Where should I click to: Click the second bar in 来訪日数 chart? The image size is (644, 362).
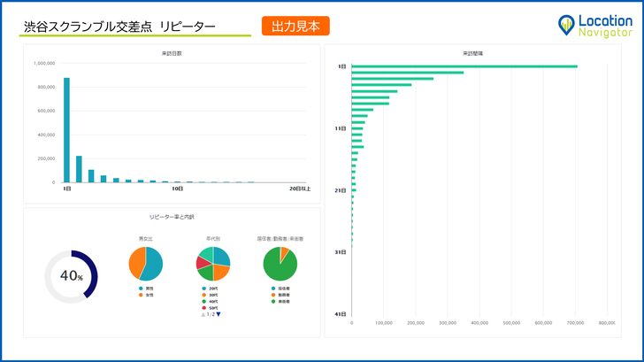(79, 169)
